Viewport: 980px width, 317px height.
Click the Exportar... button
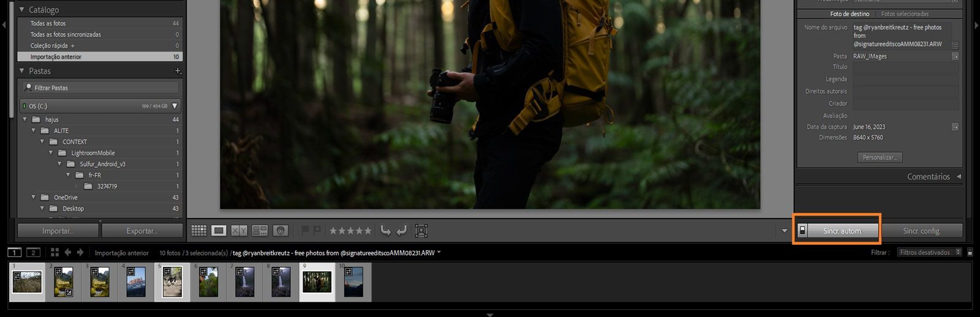pyautogui.click(x=142, y=231)
